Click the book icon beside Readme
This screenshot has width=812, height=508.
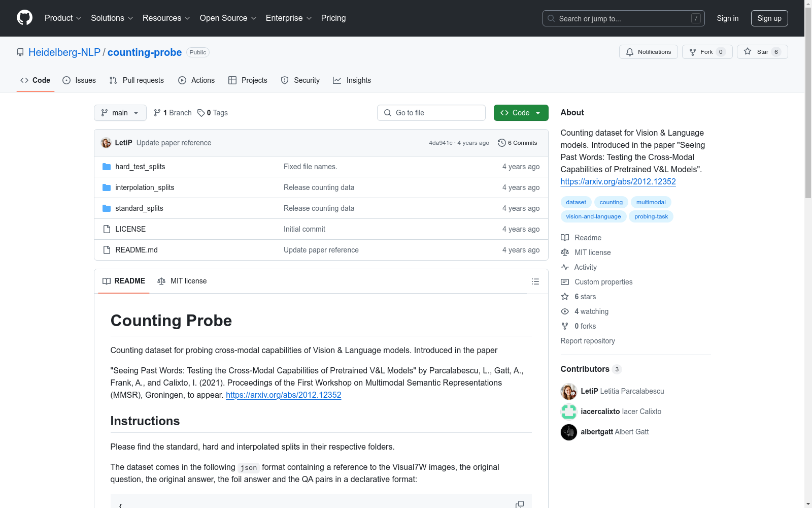tap(565, 238)
